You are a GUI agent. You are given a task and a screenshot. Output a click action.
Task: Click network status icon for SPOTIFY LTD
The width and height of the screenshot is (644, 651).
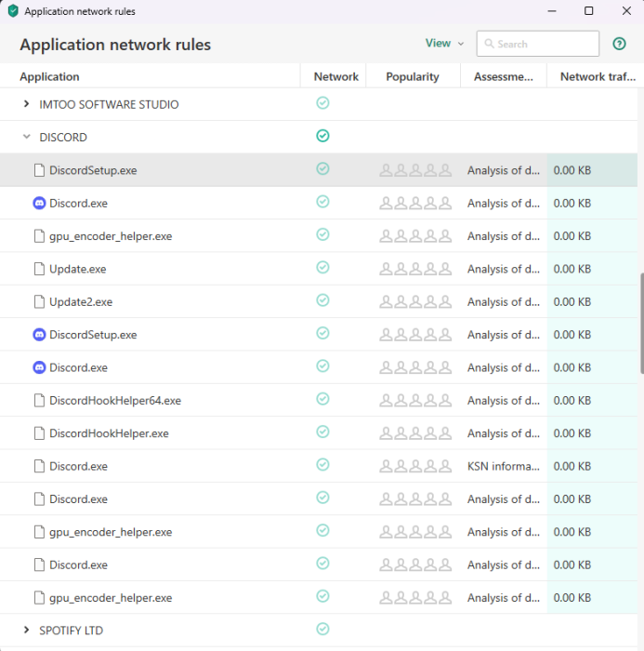coord(322,629)
